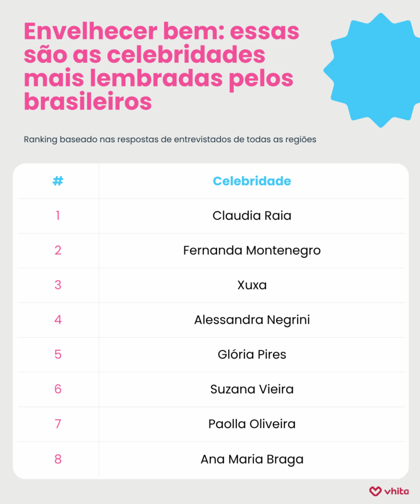Select the Claudia Raia row
The width and height of the screenshot is (420, 504).
click(x=252, y=215)
